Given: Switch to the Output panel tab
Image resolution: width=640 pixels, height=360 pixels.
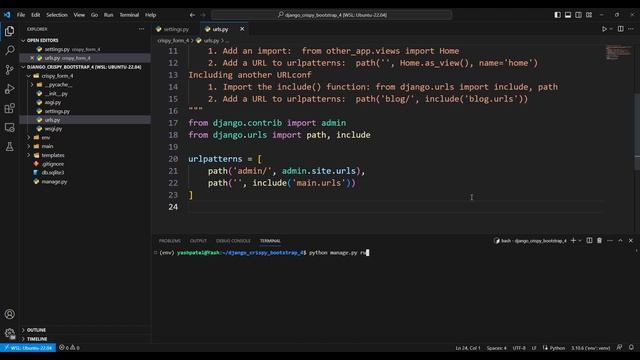Looking at the screenshot, I should (x=198, y=241).
